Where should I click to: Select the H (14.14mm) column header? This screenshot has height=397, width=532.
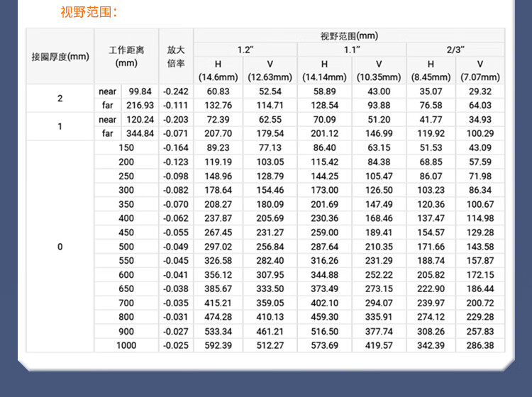pyautogui.click(x=324, y=70)
